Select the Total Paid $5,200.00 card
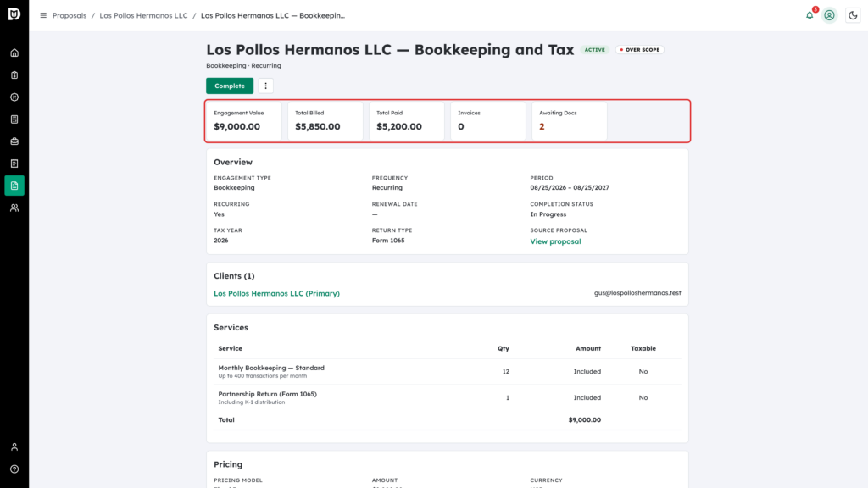 click(407, 120)
